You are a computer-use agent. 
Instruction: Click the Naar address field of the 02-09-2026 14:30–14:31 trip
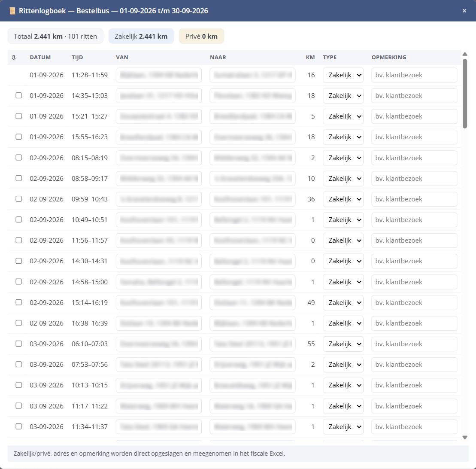(252, 261)
